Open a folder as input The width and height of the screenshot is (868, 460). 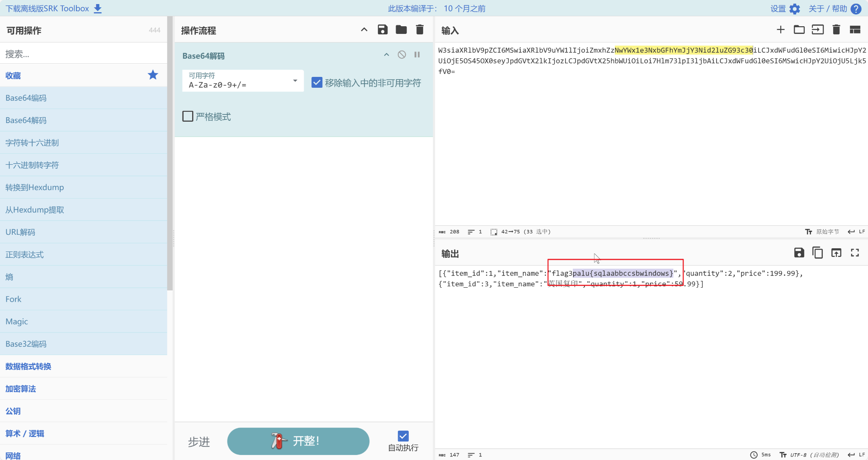(x=799, y=30)
